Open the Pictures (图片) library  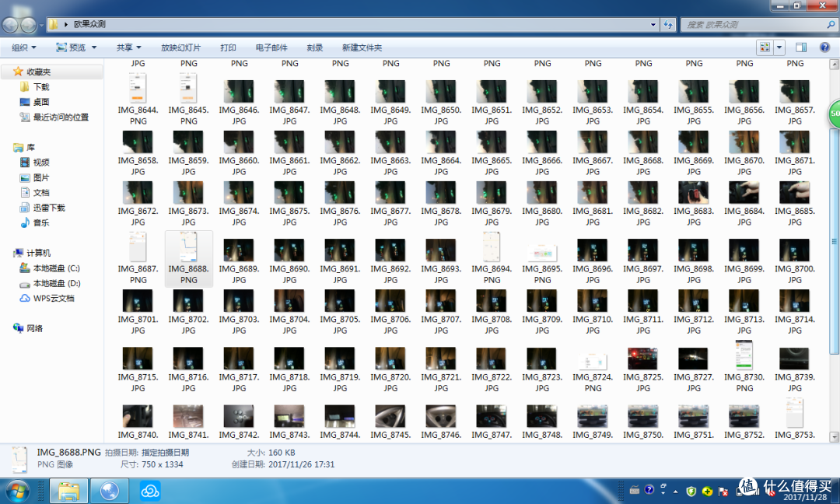(x=34, y=177)
